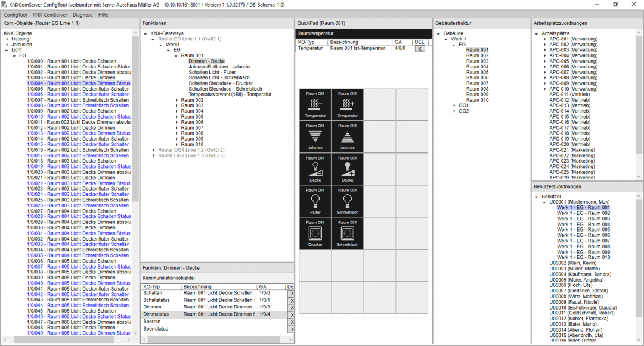Expand Heizung under KNX Objekte
This screenshot has width=644, height=346.
pyautogui.click(x=7, y=39)
